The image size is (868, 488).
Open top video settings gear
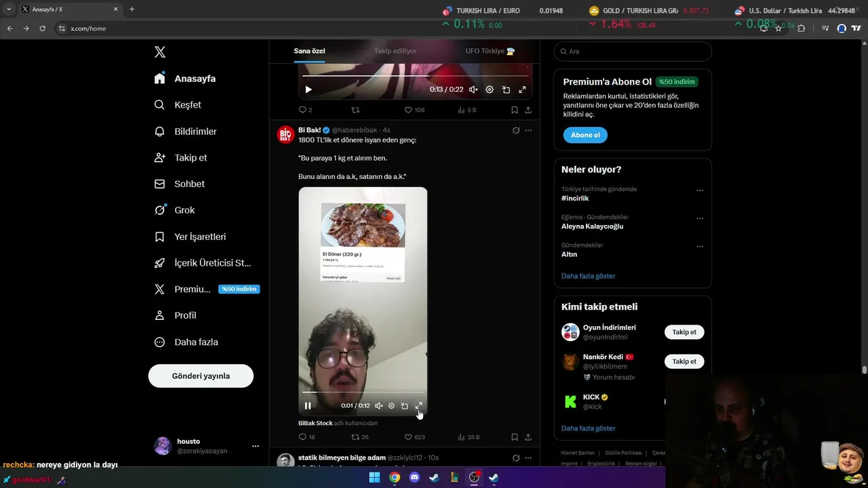click(490, 89)
